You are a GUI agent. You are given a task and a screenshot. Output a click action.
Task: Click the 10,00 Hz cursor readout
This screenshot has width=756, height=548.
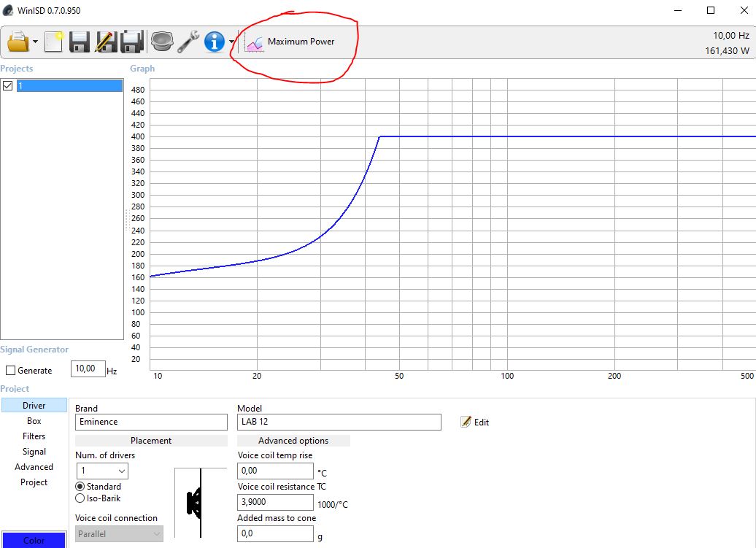(731, 36)
